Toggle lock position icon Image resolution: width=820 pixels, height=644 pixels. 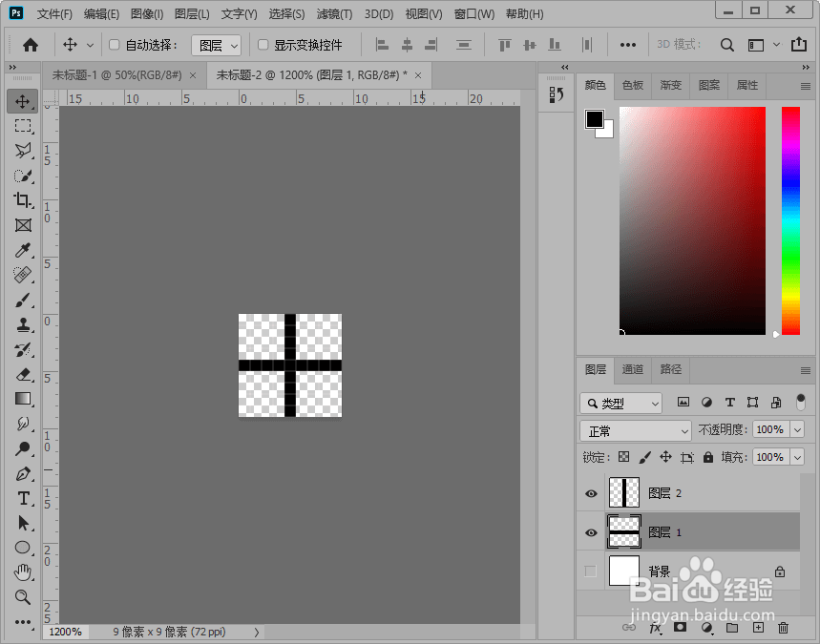click(x=665, y=457)
